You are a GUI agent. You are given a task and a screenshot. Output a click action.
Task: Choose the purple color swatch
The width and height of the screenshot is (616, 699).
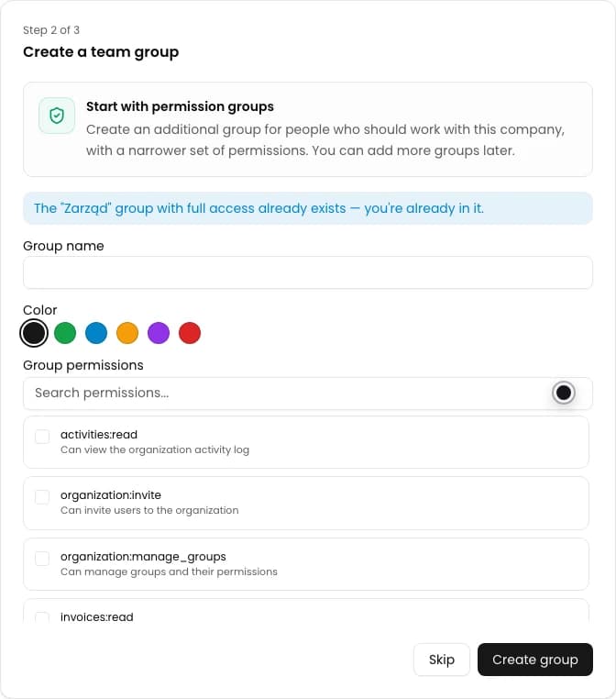pyautogui.click(x=159, y=333)
